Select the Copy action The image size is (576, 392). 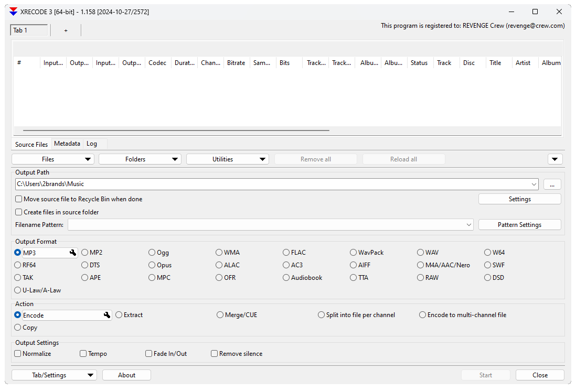click(x=26, y=328)
